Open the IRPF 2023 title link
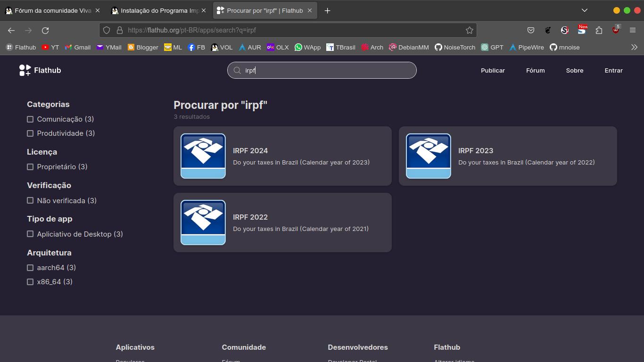The image size is (644, 362). (x=476, y=151)
